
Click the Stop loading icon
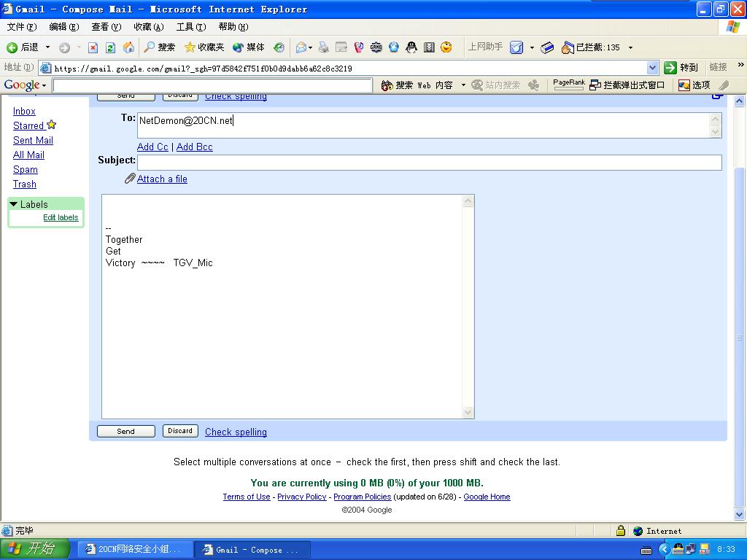(x=93, y=47)
